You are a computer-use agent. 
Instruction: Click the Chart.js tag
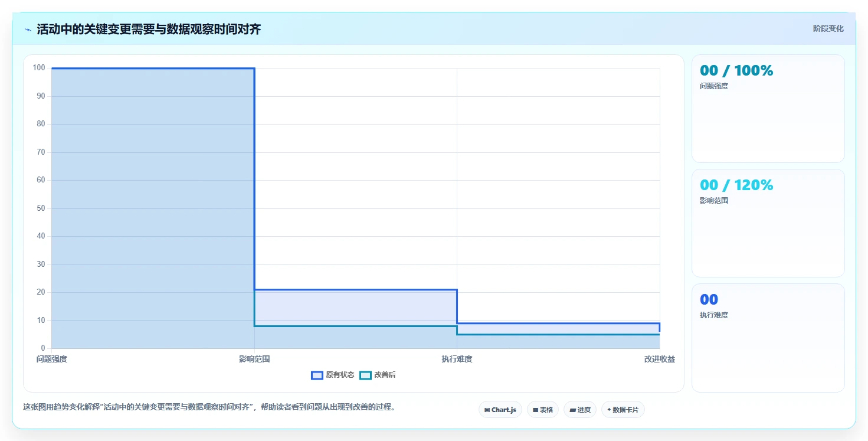500,410
